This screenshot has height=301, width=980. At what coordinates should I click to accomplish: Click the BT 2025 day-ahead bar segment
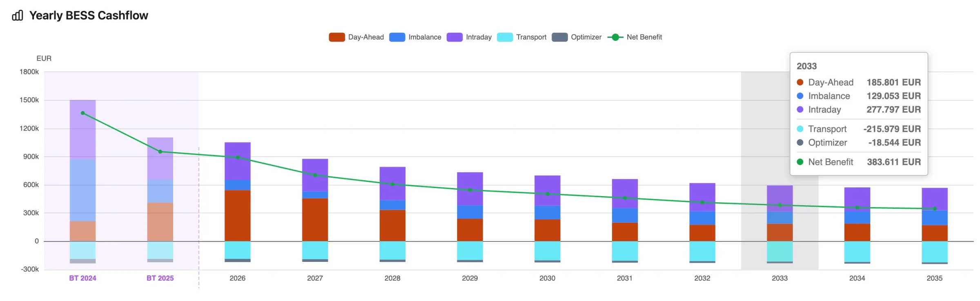point(160,222)
